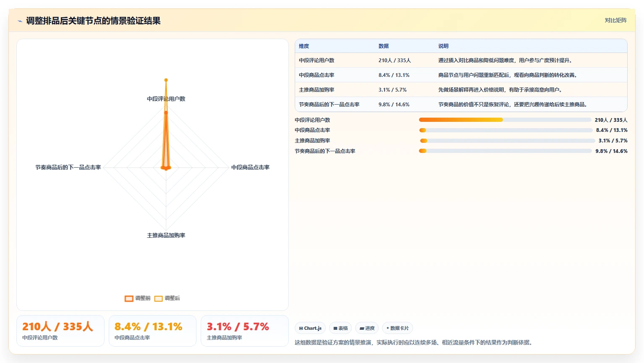The width and height of the screenshot is (644, 363).
Task: Open the 210人 / 335人 stat card
Action: tap(60, 331)
